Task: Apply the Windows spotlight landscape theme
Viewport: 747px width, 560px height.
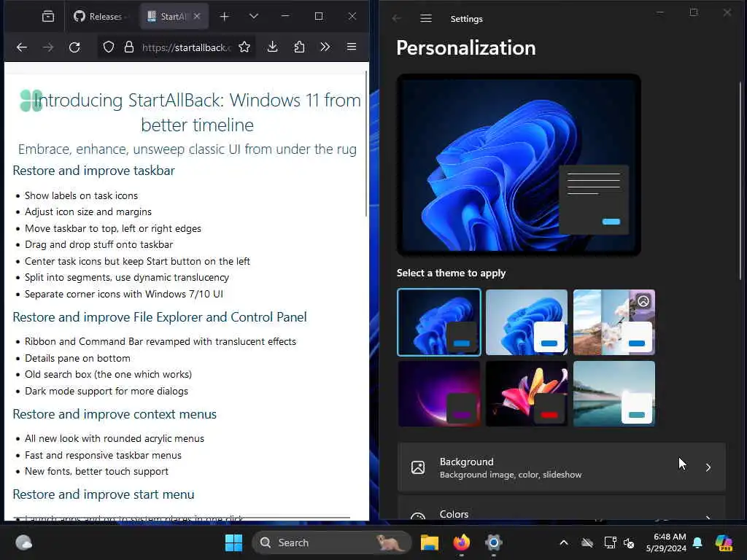Action: [x=614, y=322]
